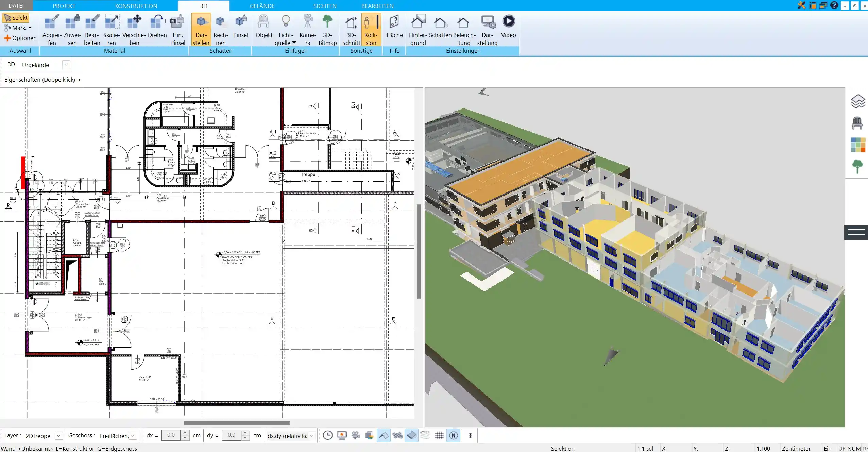
Task: Show the Fläche info tool
Action: click(394, 27)
